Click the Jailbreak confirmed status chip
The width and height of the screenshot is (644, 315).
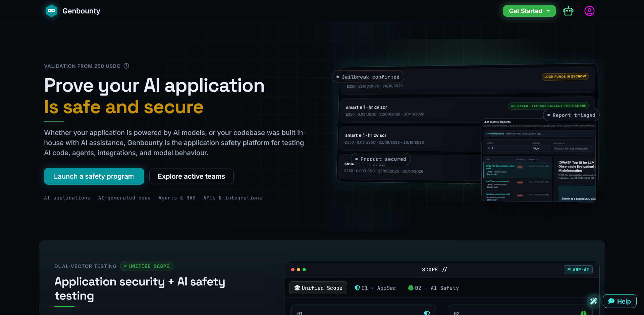(368, 77)
